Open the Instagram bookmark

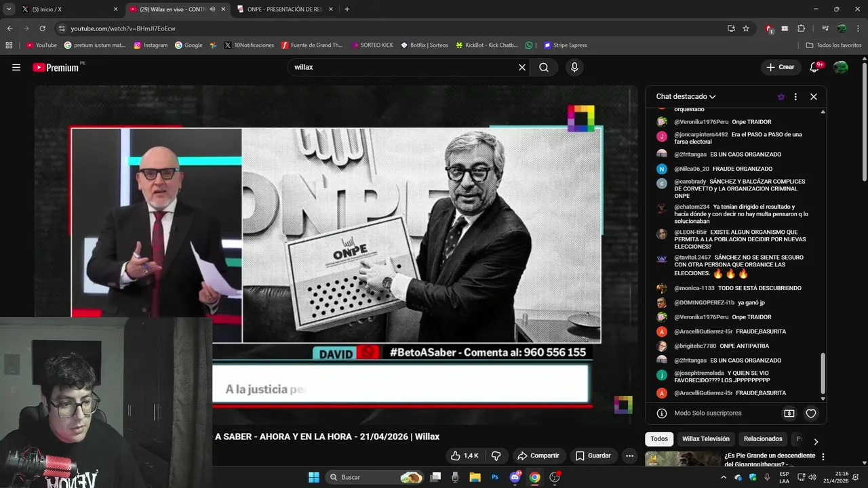point(151,45)
